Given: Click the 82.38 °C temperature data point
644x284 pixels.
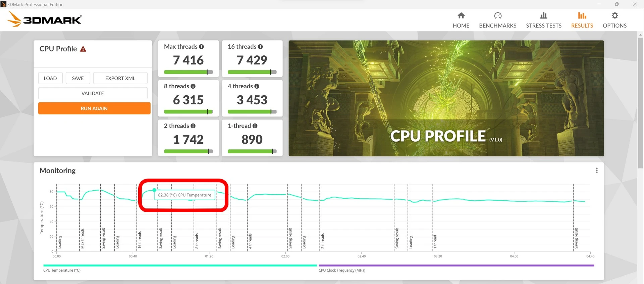Looking at the screenshot, I should [x=154, y=190].
